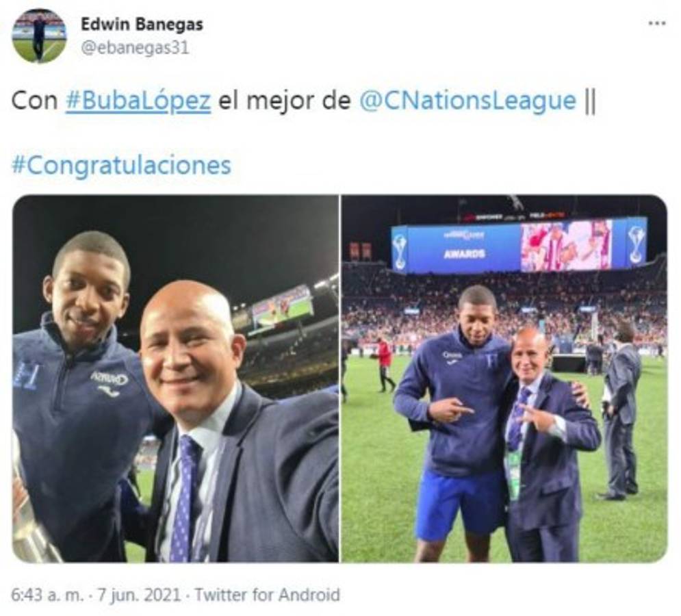Click the AWARDS scoreboard in the right photo
The width and height of the screenshot is (681, 616).
click(519, 244)
